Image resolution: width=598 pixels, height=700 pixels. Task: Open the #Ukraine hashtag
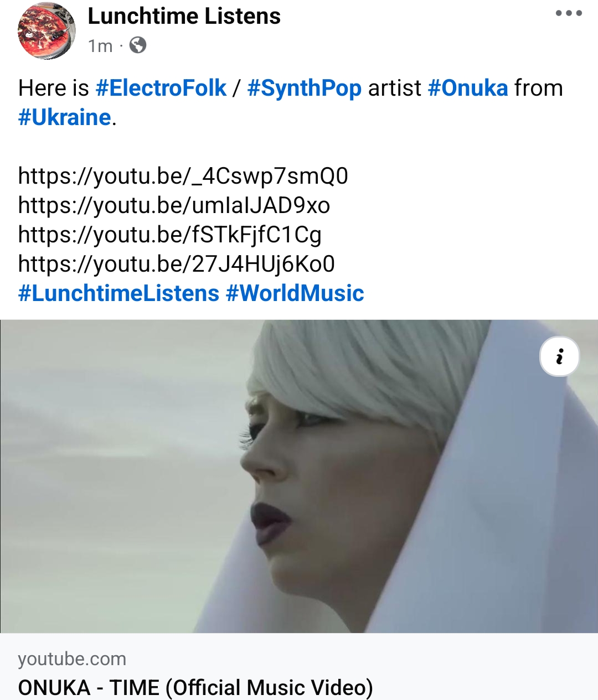point(65,117)
